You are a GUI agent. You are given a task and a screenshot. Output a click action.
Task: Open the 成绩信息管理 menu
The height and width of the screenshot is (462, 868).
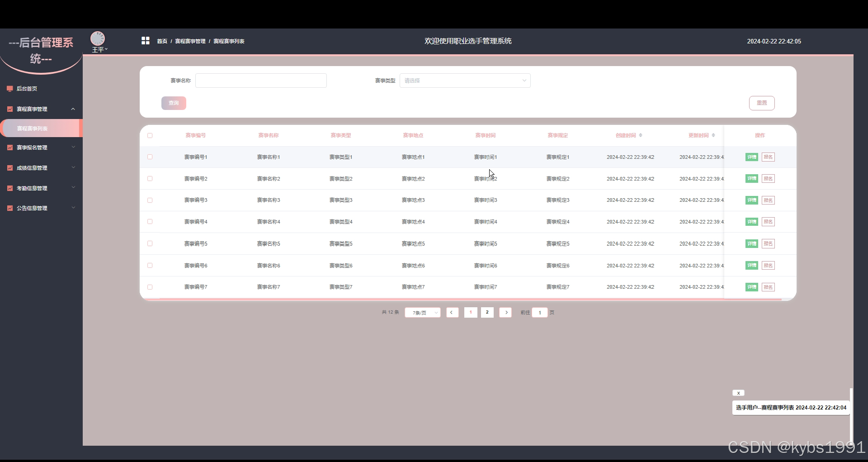pyautogui.click(x=41, y=168)
